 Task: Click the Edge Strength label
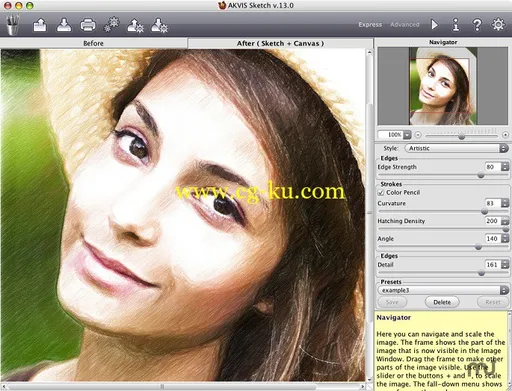397,167
